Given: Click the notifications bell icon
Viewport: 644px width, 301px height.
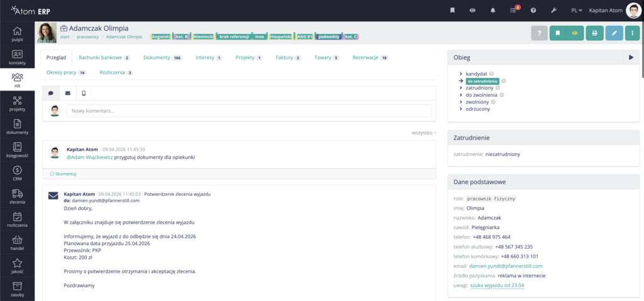Looking at the screenshot, I should 492,11.
